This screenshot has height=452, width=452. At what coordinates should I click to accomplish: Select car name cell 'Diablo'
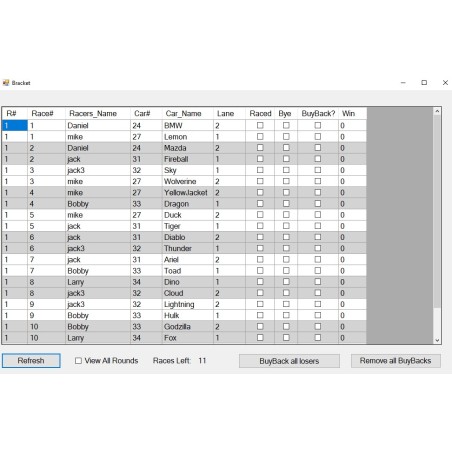click(188, 237)
